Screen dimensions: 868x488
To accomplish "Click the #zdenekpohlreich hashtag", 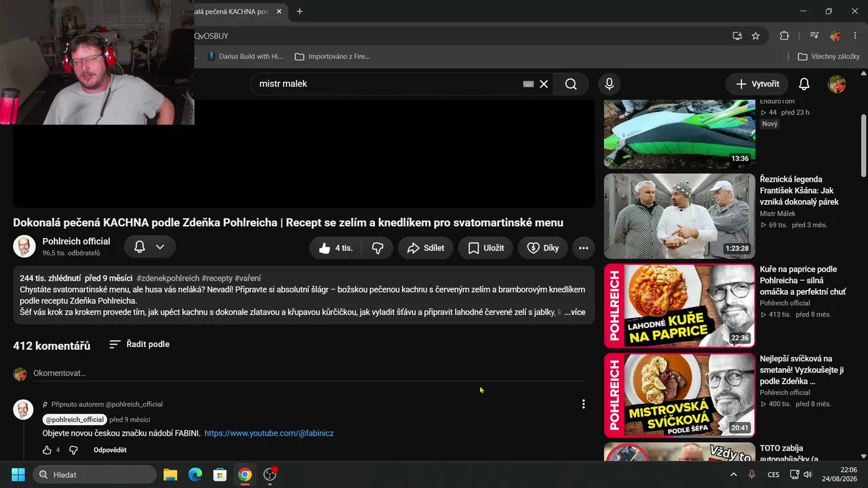I will [x=168, y=279].
